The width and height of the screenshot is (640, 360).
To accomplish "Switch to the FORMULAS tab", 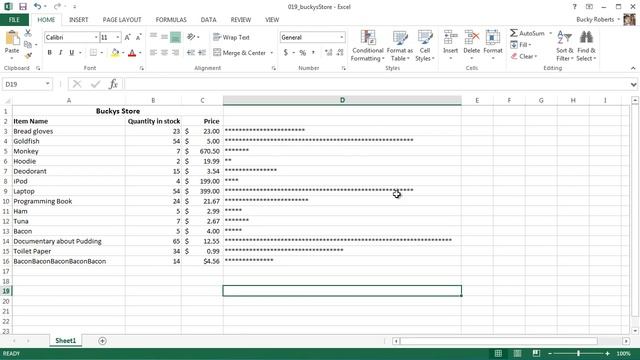I will (x=171, y=20).
